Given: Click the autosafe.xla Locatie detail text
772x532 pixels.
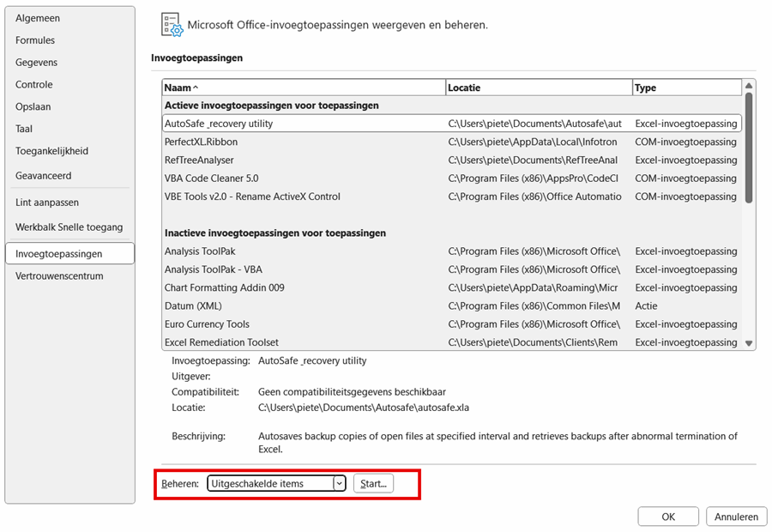Looking at the screenshot, I should click(x=364, y=408).
